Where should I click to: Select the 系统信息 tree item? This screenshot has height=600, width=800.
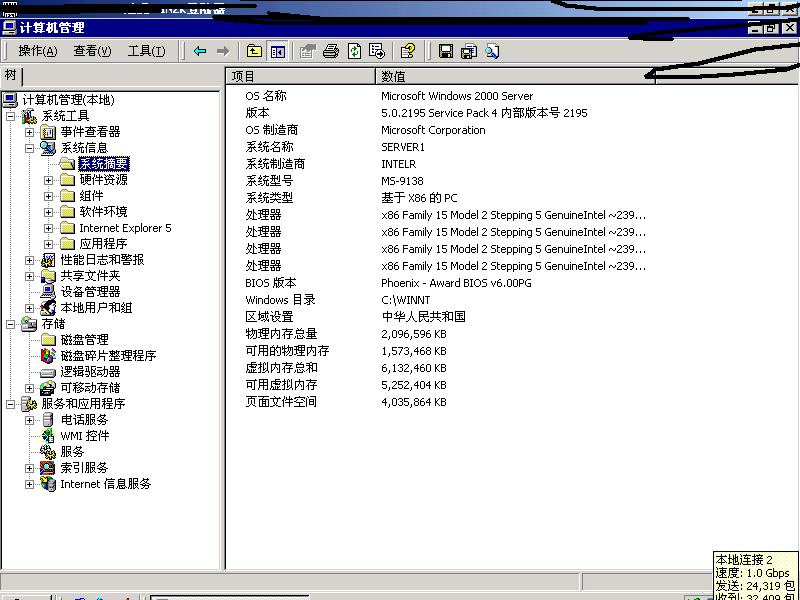tap(84, 148)
